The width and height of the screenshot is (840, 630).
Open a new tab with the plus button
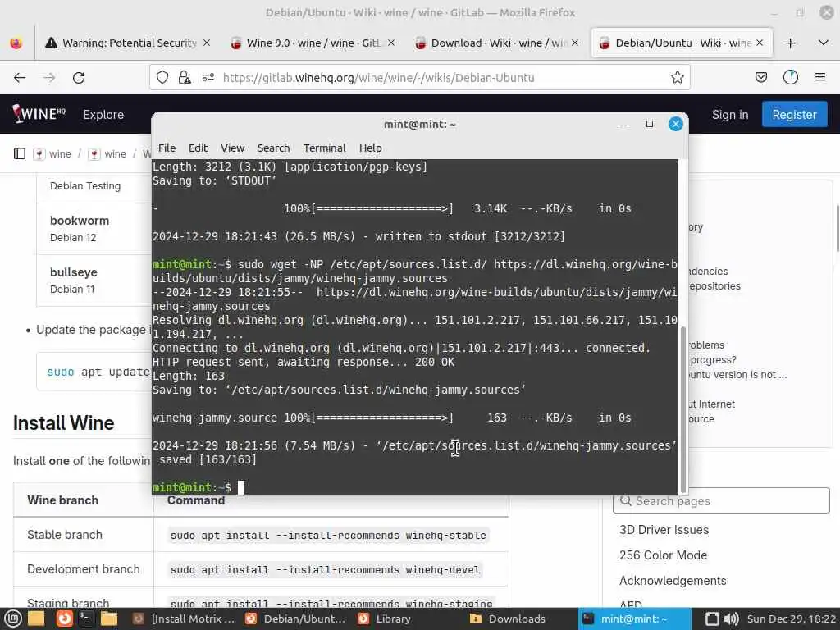(790, 43)
